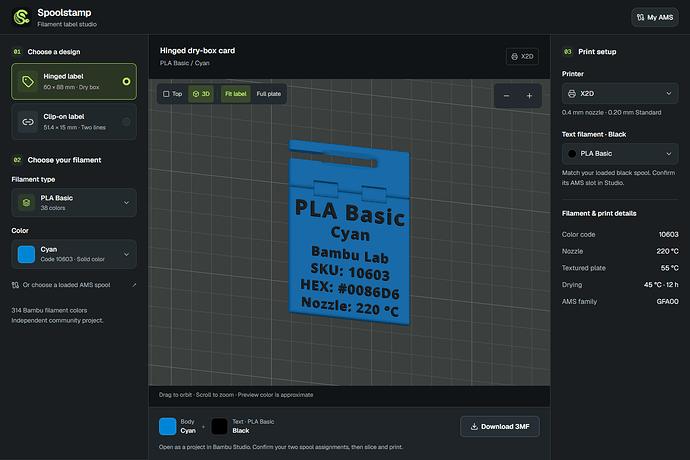This screenshot has width=690, height=460.
Task: Click the Drying value 45 °C · 12 h
Action: [x=661, y=285]
